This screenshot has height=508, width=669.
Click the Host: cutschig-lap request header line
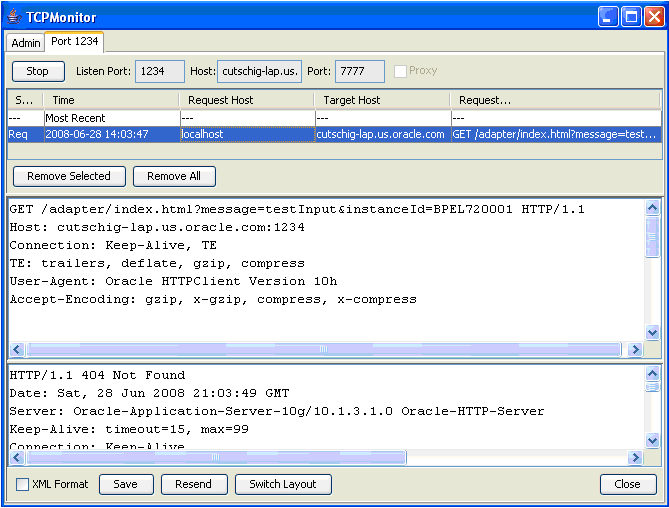[157, 227]
